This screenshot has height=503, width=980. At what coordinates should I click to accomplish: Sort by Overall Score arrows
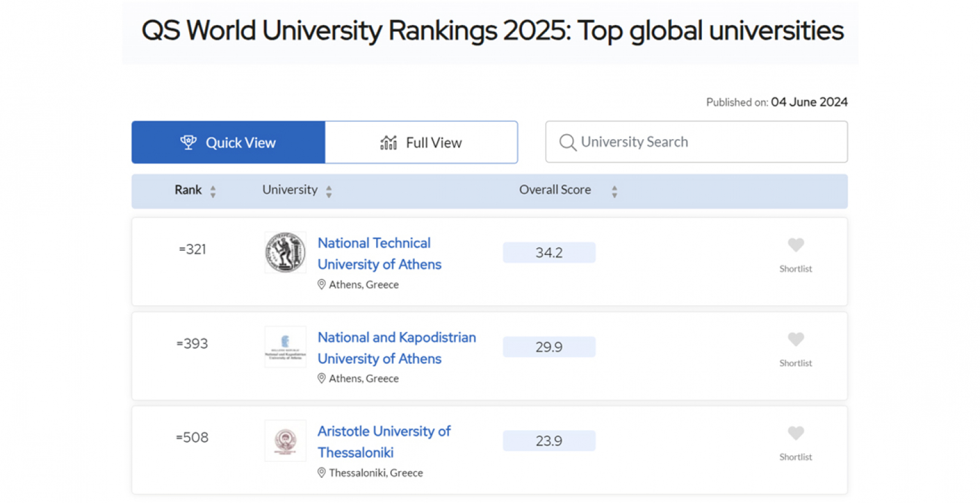point(614,191)
